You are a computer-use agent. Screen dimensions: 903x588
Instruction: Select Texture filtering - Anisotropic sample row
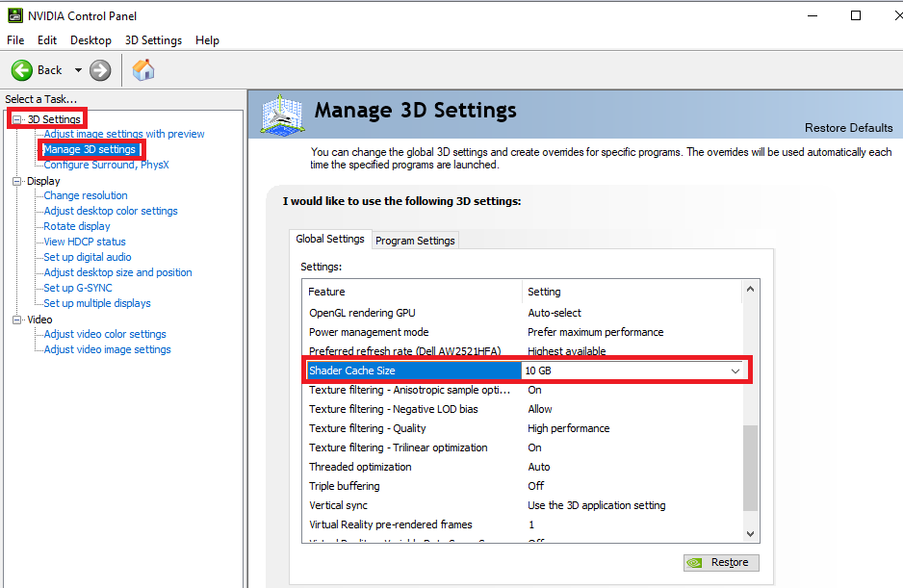pyautogui.click(x=522, y=390)
